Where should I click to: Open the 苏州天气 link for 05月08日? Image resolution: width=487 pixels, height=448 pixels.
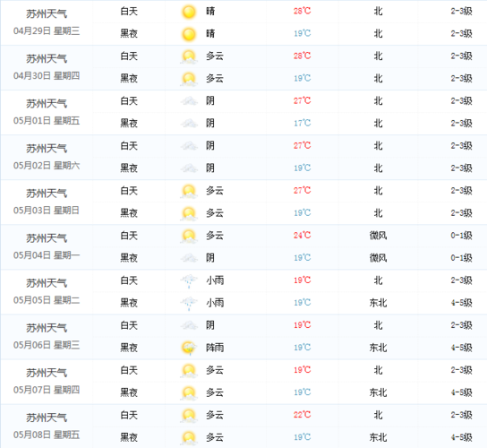pyautogui.click(x=47, y=418)
